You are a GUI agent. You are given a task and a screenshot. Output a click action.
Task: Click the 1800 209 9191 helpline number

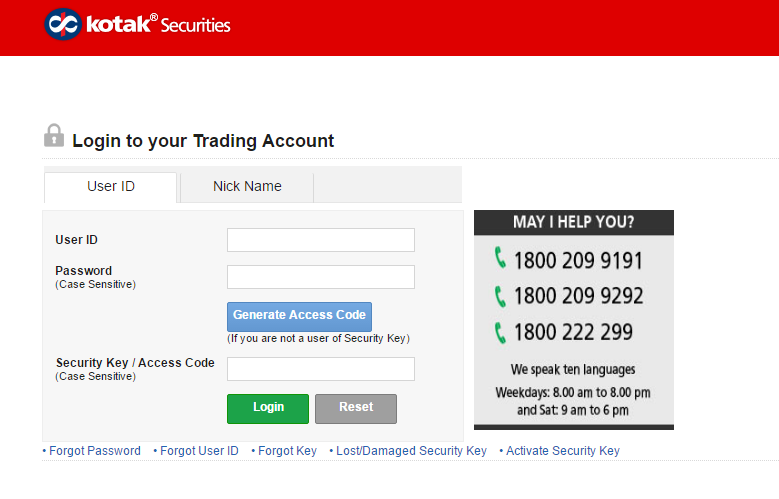pos(578,260)
